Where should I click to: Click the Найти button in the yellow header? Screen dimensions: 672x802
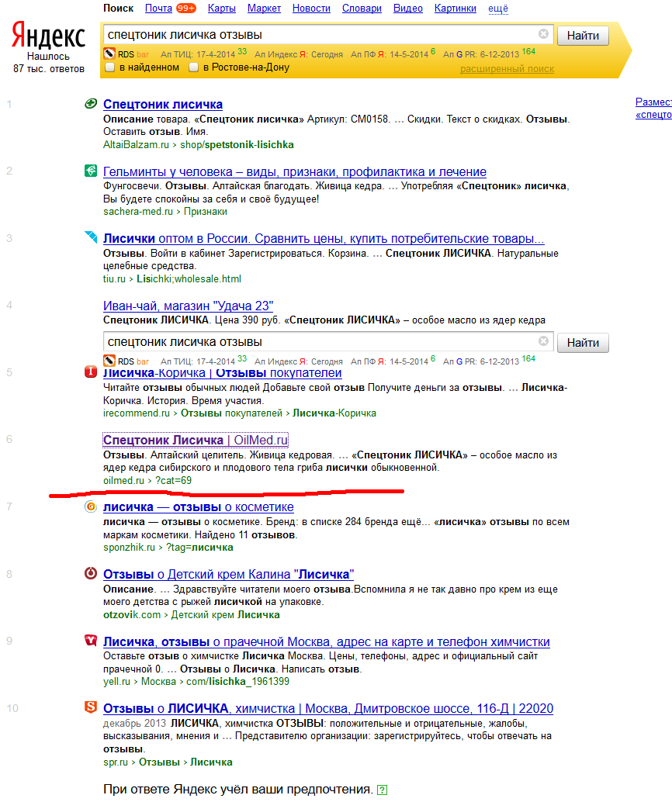(x=583, y=36)
